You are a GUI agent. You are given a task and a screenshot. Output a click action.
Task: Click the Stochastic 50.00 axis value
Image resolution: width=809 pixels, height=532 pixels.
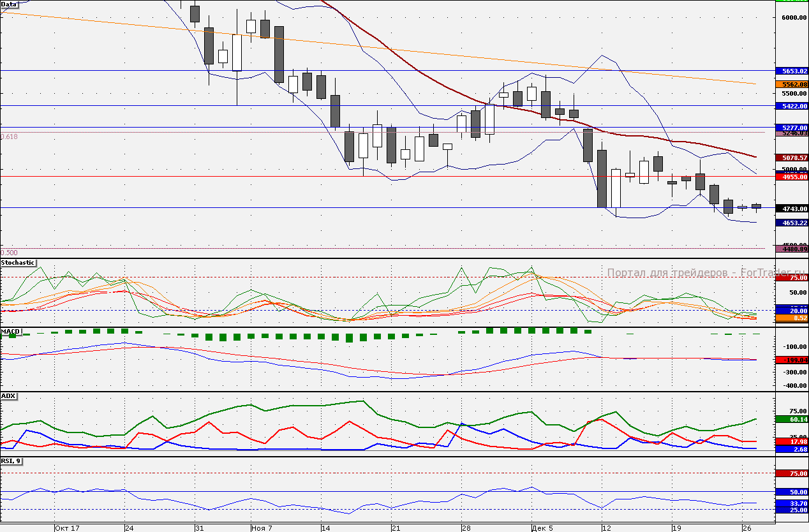(x=798, y=292)
